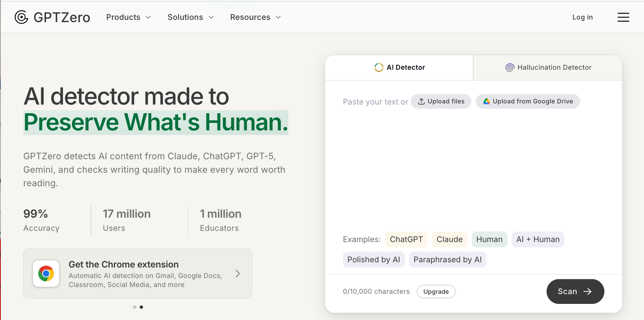The height and width of the screenshot is (320, 644).
Task: Click the Preserve What's Human headline
Action: [156, 122]
